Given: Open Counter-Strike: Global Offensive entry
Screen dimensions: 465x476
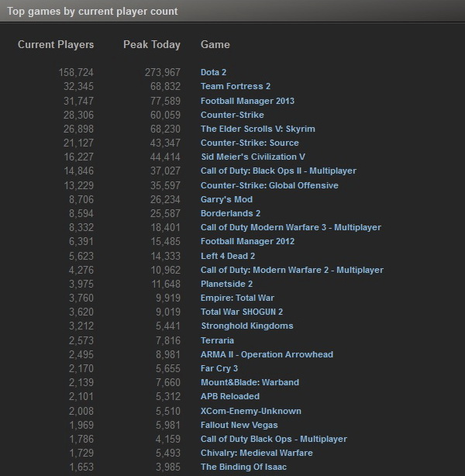Looking at the screenshot, I should tap(269, 185).
